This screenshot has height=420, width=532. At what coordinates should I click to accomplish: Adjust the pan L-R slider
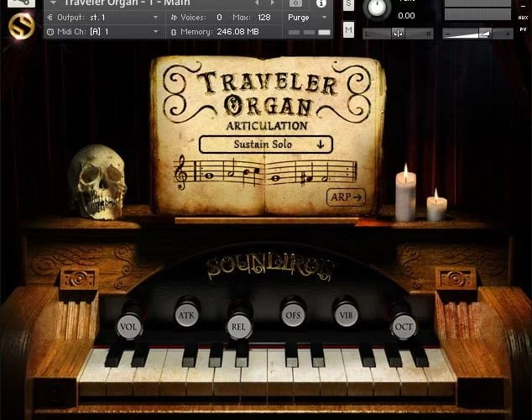coord(398,34)
